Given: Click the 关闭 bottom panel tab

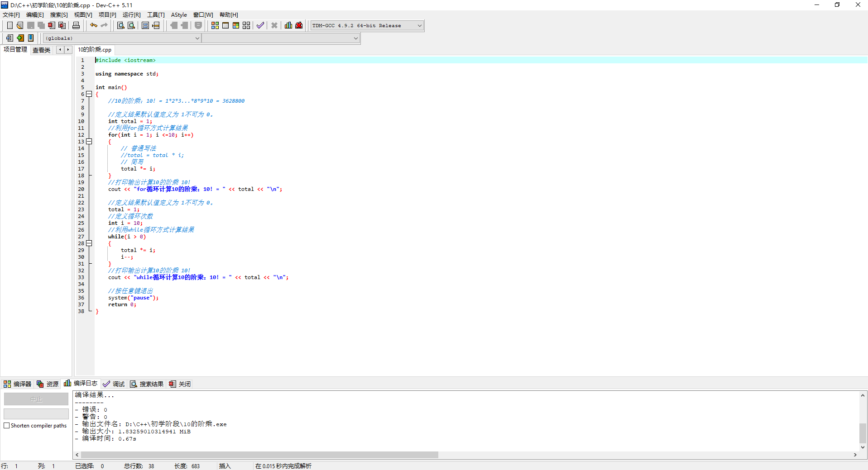Looking at the screenshot, I should pyautogui.click(x=180, y=384).
